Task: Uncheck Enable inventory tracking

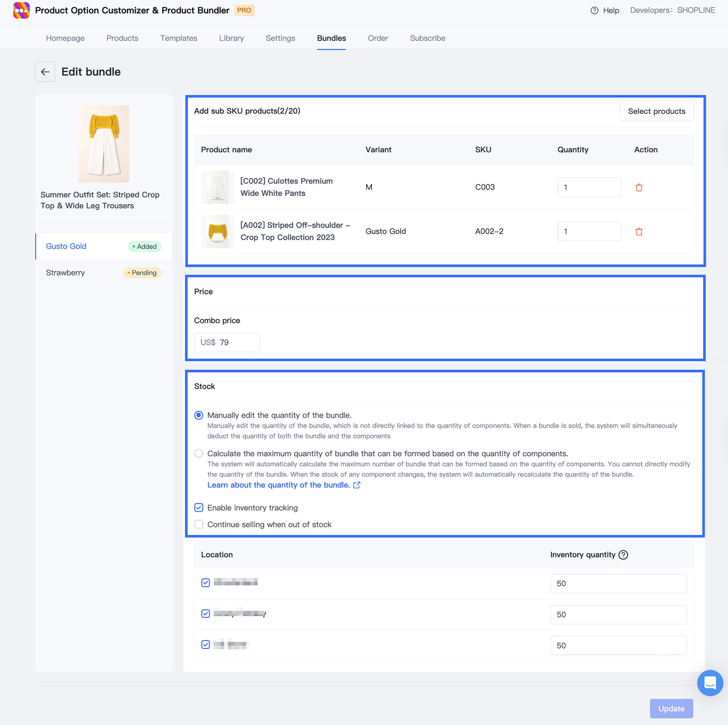Action: (x=199, y=508)
